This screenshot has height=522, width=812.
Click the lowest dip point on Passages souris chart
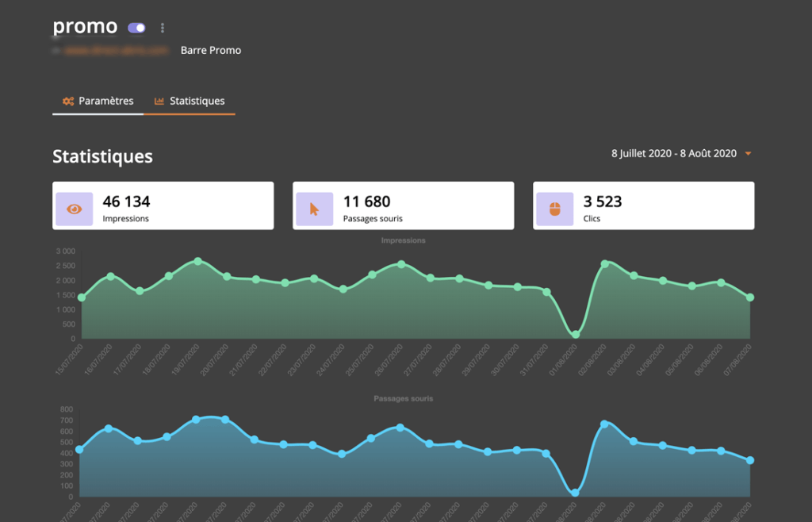click(575, 493)
